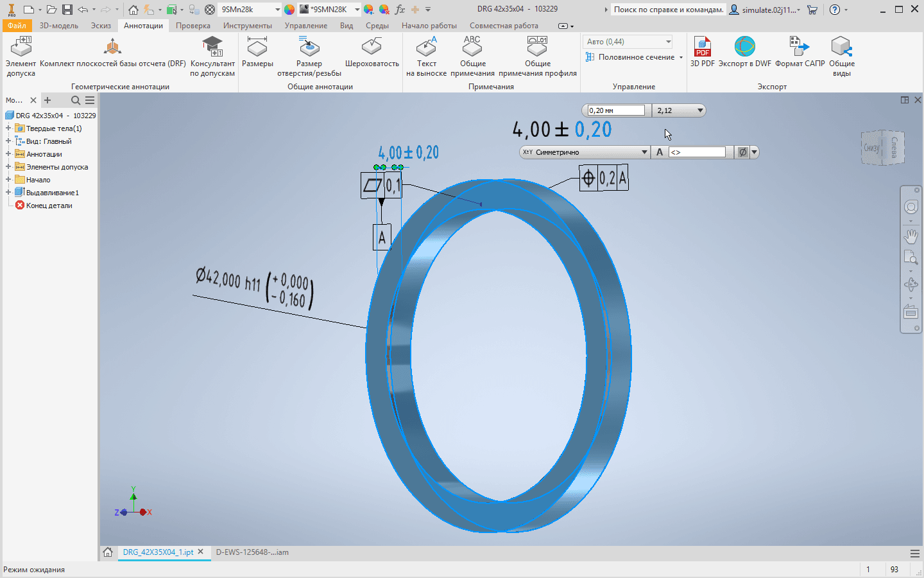Viewport: 924px width, 578px height.
Task: Open the Symmetric (Симметрично) tolerance type dropdown
Action: click(x=584, y=152)
